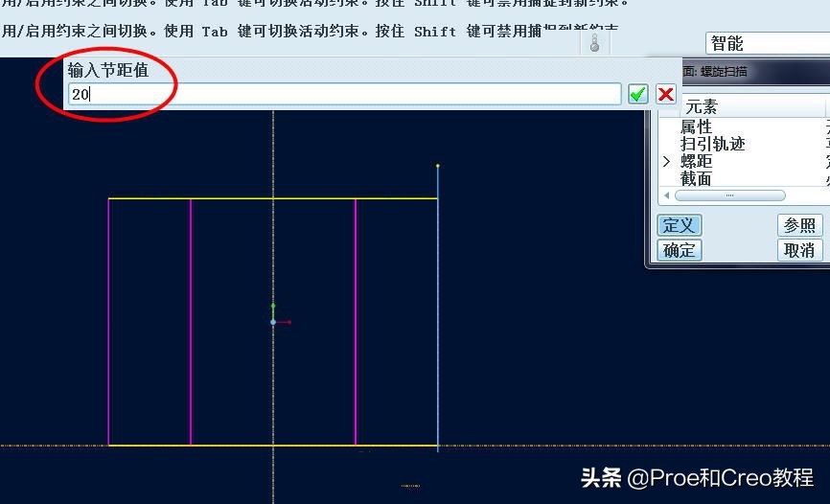Click the scrollbar left arrow in dialog

666,195
